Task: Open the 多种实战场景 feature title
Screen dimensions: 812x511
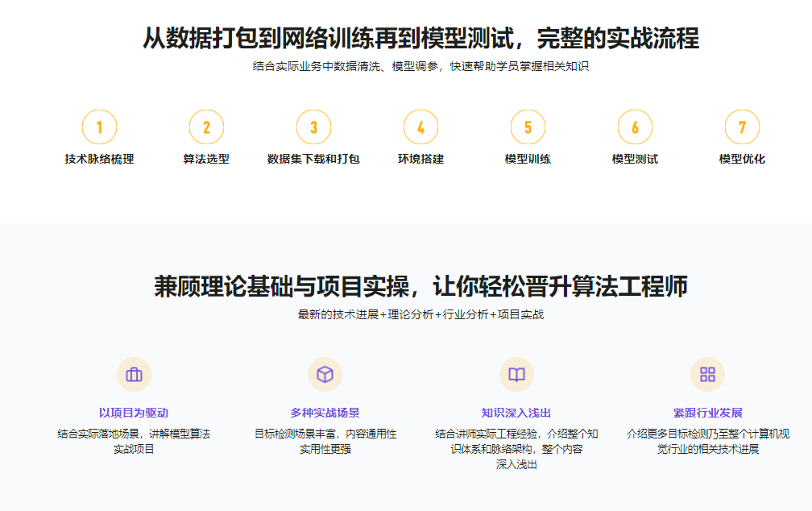Action: (x=325, y=413)
